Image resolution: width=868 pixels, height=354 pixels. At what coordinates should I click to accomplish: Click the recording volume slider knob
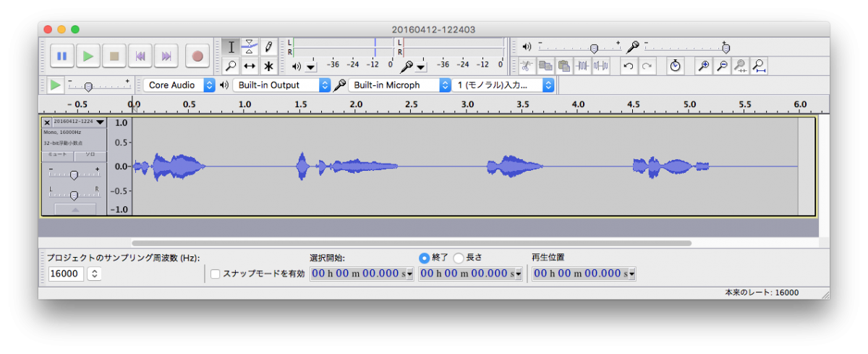726,48
